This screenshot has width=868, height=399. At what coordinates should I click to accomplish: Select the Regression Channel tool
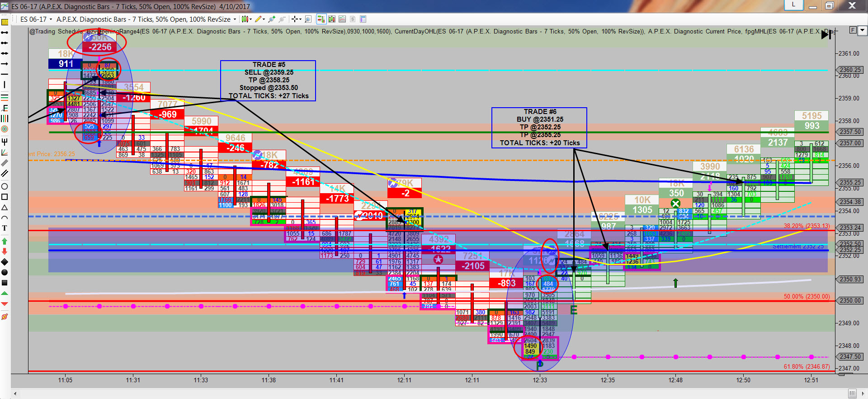tap(5, 162)
